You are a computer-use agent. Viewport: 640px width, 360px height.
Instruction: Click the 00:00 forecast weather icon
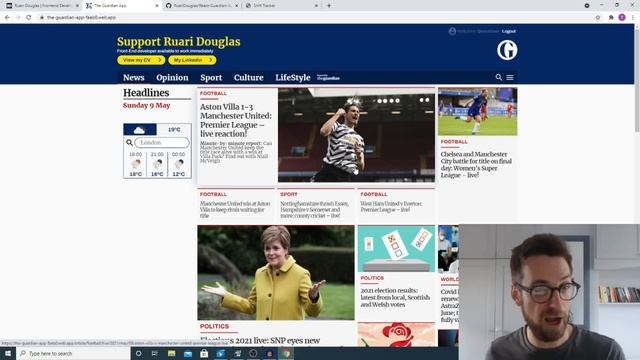179,164
